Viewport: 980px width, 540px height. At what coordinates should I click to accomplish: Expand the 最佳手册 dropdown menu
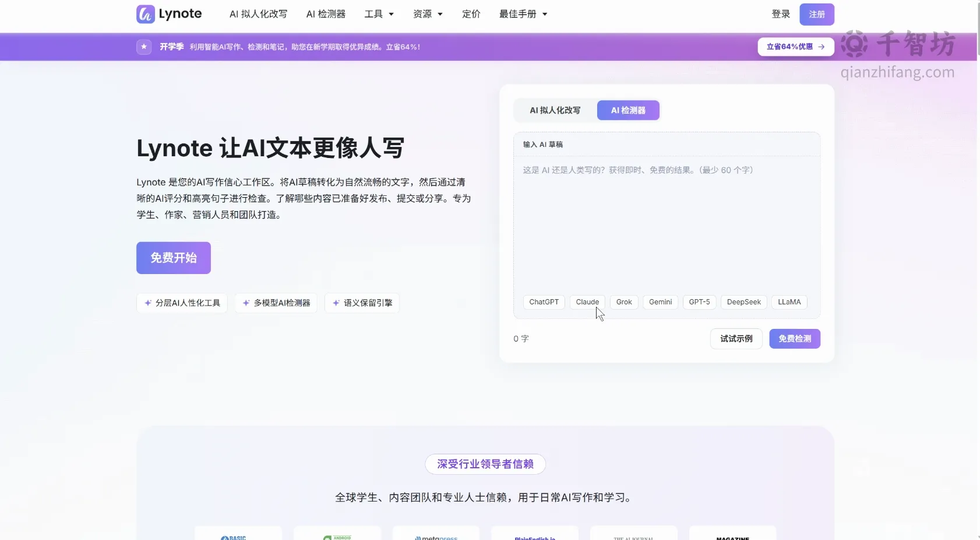(523, 14)
